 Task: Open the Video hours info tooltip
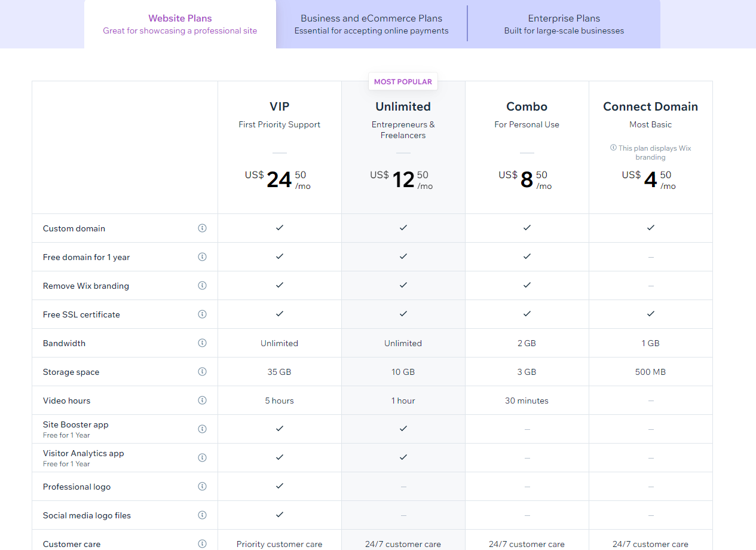tap(203, 400)
